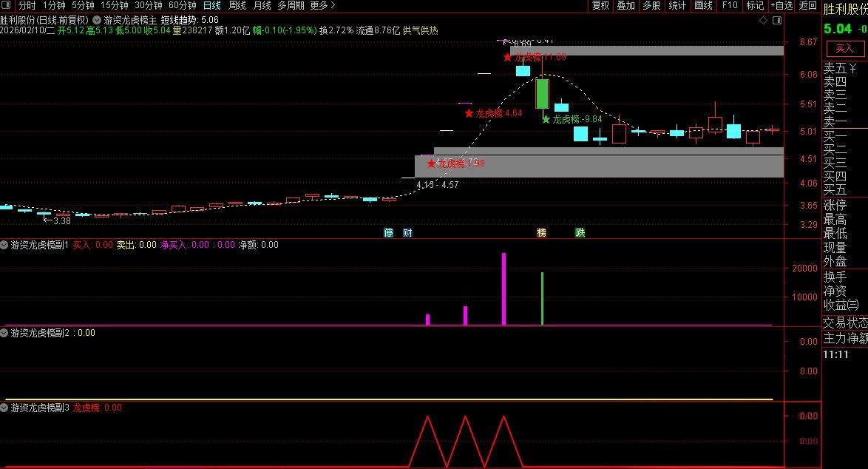The image size is (868, 469).
Task: Click the red star 龙虎榜:4.64 marker
Action: (x=469, y=113)
